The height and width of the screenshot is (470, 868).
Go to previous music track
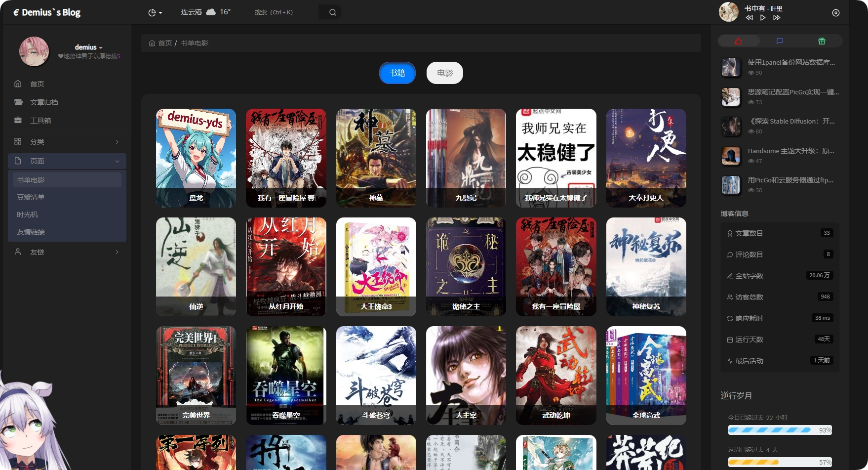[749, 18]
